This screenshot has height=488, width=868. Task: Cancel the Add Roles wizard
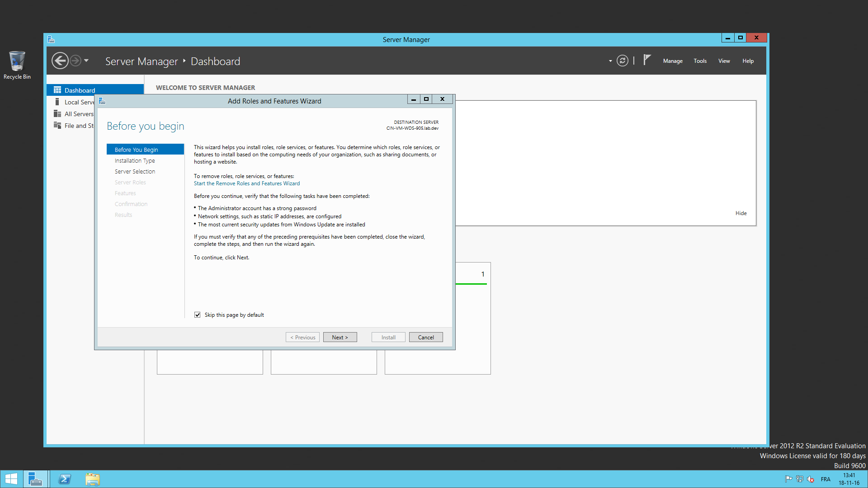[x=426, y=337]
